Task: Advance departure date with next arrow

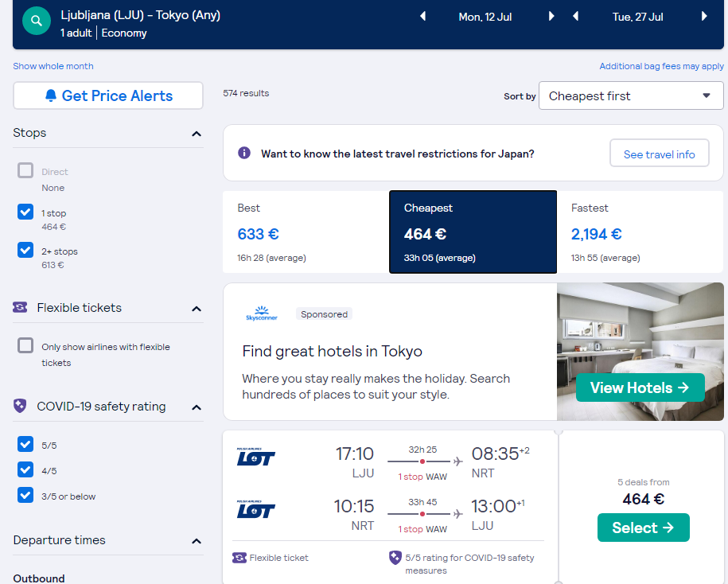Action: point(551,17)
